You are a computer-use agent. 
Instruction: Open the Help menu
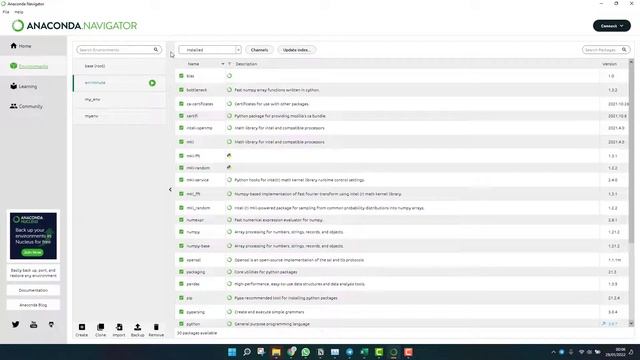pyautogui.click(x=19, y=12)
